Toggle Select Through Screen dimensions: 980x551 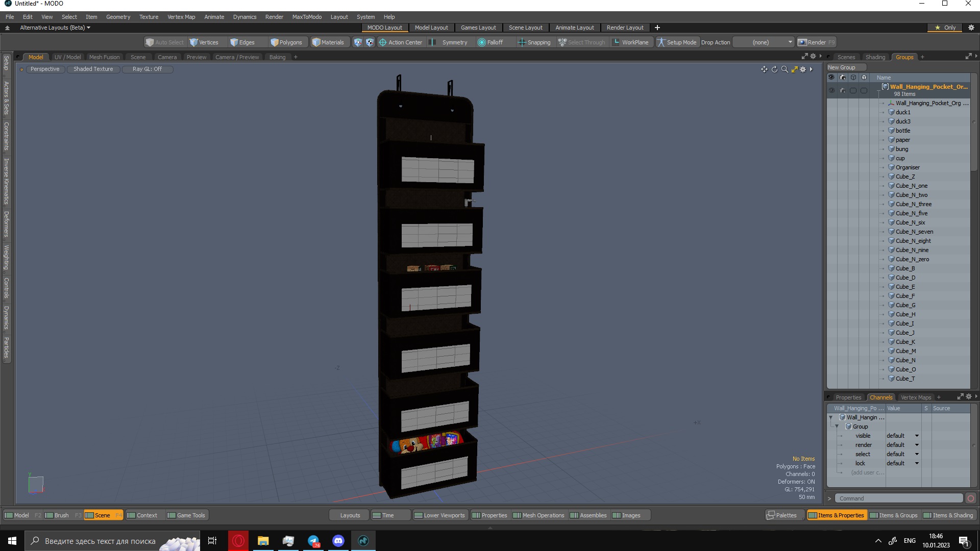pos(582,42)
